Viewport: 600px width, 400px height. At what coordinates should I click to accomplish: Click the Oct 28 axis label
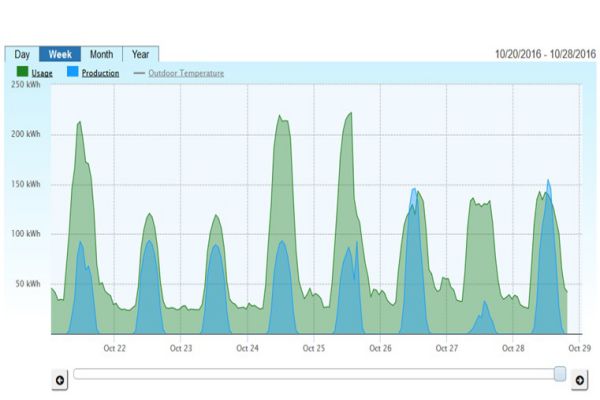pos(513,348)
